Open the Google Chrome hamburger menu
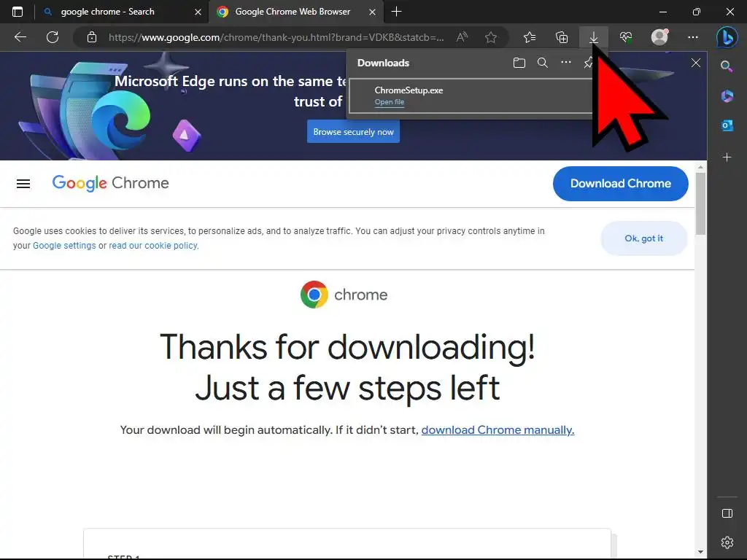Image resolution: width=747 pixels, height=560 pixels. (23, 184)
